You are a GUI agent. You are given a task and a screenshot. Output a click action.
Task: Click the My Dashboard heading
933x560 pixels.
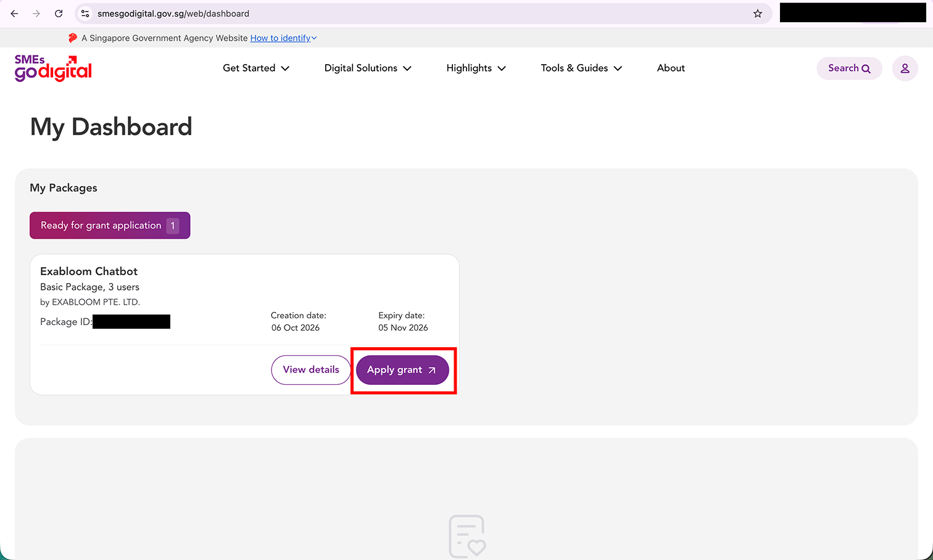111,127
